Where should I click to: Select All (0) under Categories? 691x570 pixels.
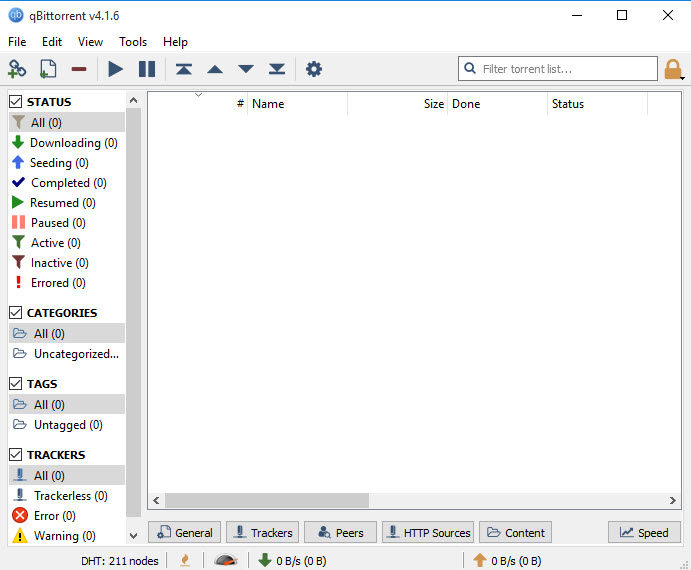tap(67, 333)
